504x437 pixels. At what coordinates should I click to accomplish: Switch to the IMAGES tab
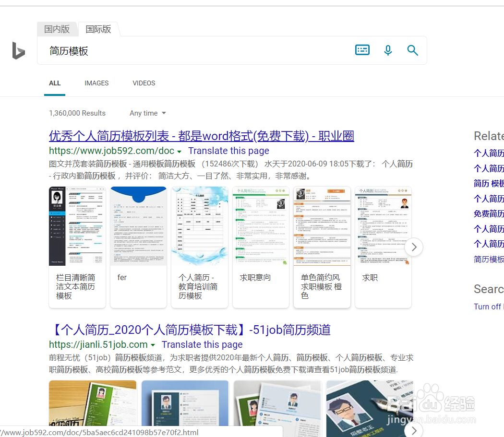click(x=96, y=83)
